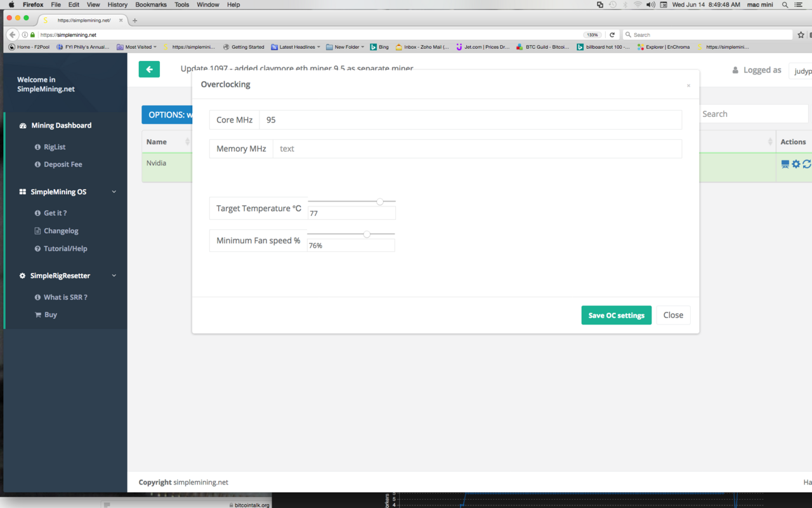Click the monitor icon in the Actions column

pos(785,164)
